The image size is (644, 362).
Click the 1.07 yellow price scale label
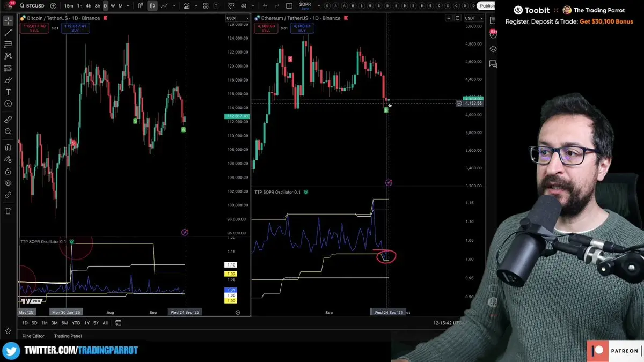point(230,274)
